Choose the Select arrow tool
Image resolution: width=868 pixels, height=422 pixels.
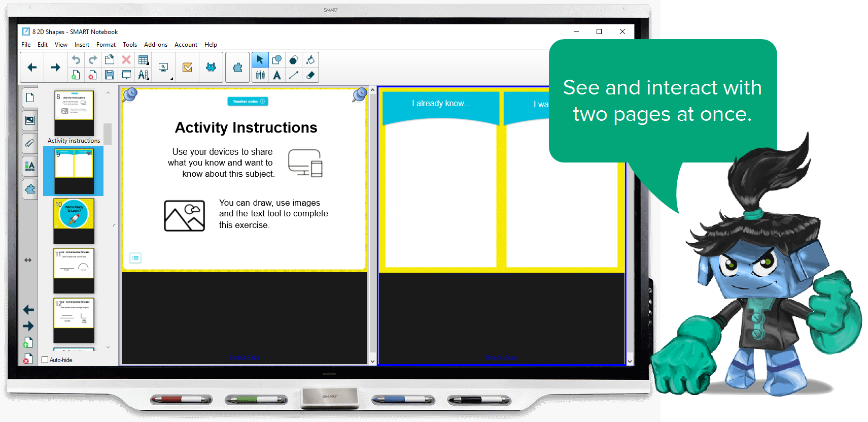tap(260, 60)
